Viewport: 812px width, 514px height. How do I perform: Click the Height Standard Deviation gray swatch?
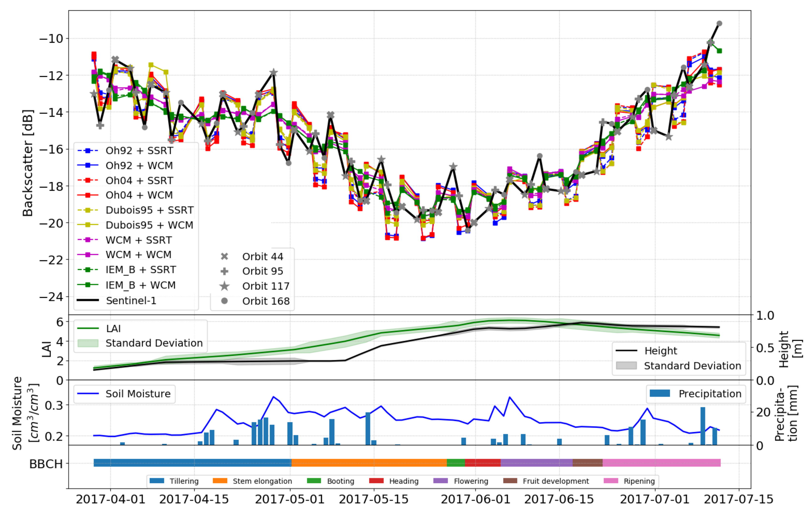click(x=626, y=366)
